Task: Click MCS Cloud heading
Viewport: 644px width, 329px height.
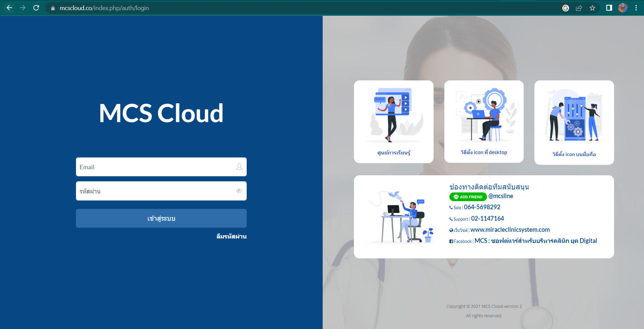Action: (161, 113)
